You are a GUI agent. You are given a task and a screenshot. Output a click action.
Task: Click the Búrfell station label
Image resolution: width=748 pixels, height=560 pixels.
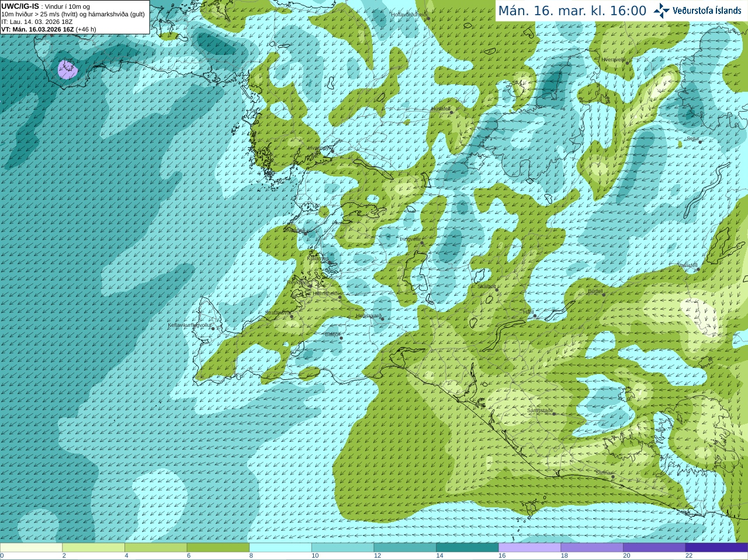(595, 291)
